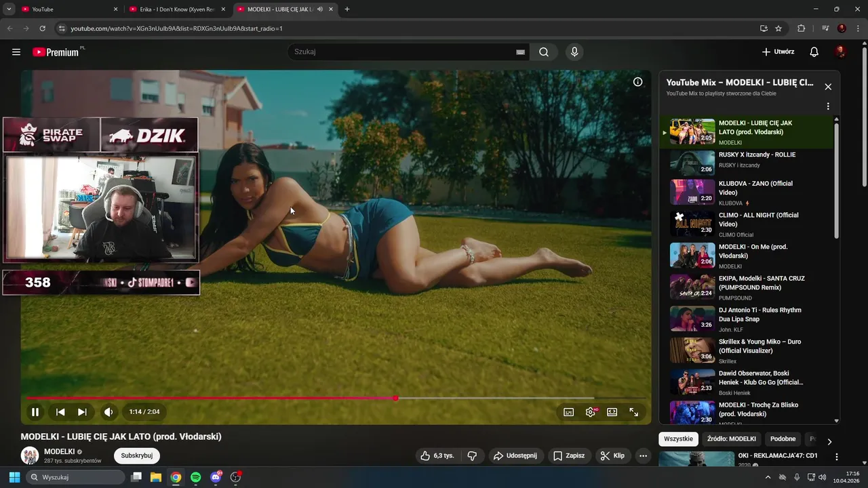
Task: Open options for OKI - REKLAMACJA'47 video
Action: point(837,457)
